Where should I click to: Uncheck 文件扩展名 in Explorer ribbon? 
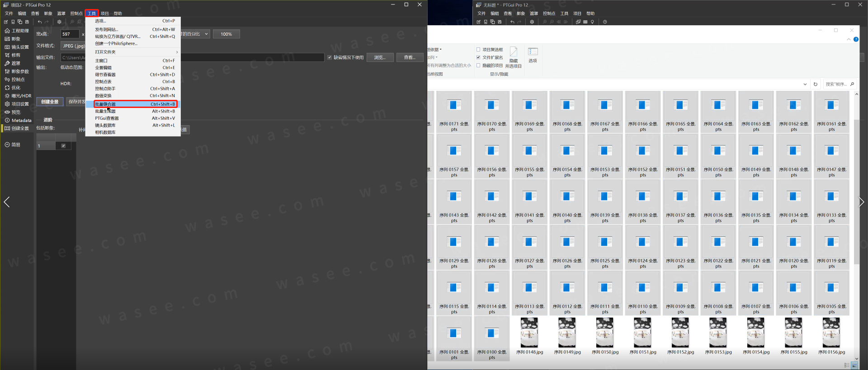(x=478, y=57)
